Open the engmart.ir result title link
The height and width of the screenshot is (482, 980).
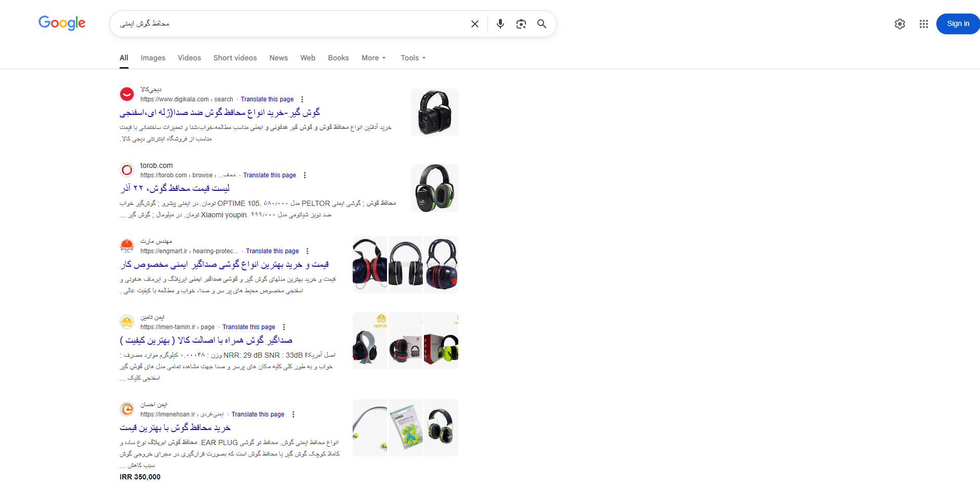coord(224,264)
